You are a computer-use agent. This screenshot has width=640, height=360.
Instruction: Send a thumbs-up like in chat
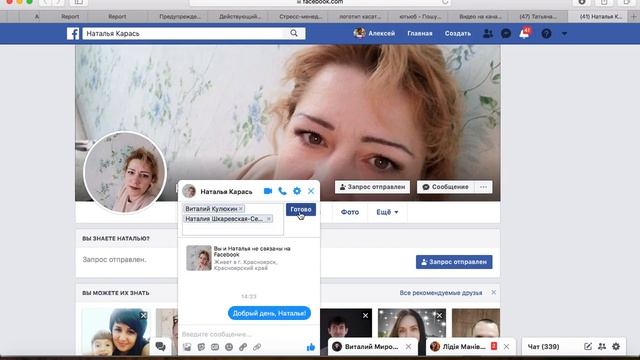[311, 347]
